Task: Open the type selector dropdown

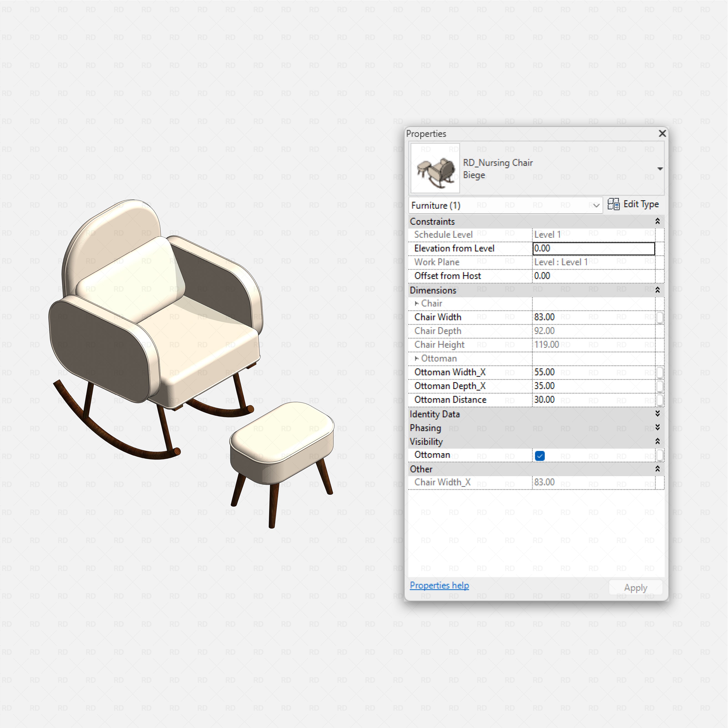Action: point(661,168)
